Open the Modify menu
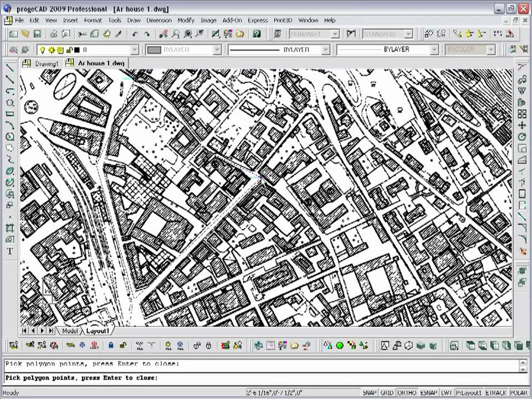Screen dimensions: 532x399 pyautogui.click(x=186, y=21)
